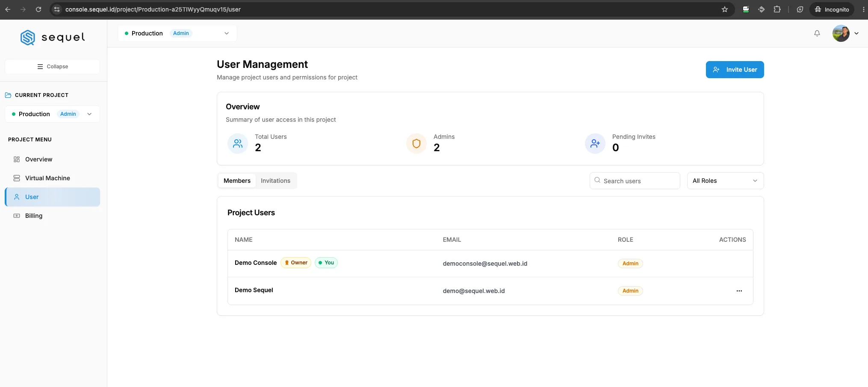Open the All Roles filter dropdown
Viewport: 868px width, 387px height.
725,181
